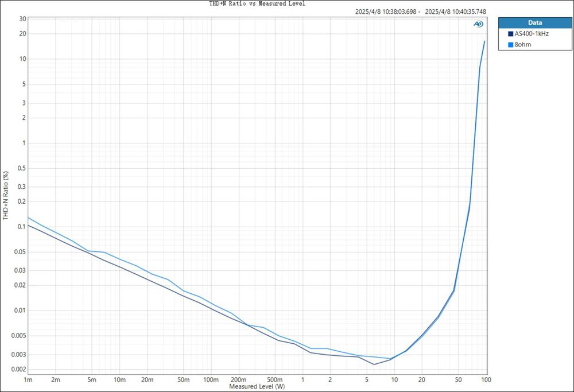Click the AP logo icon in graph corner
The image size is (574, 392).
point(478,24)
